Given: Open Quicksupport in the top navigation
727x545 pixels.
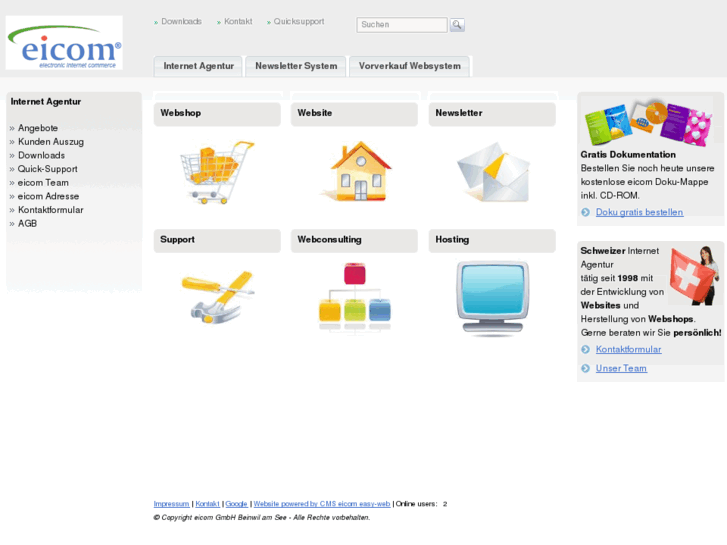Looking at the screenshot, I should pos(299,21).
